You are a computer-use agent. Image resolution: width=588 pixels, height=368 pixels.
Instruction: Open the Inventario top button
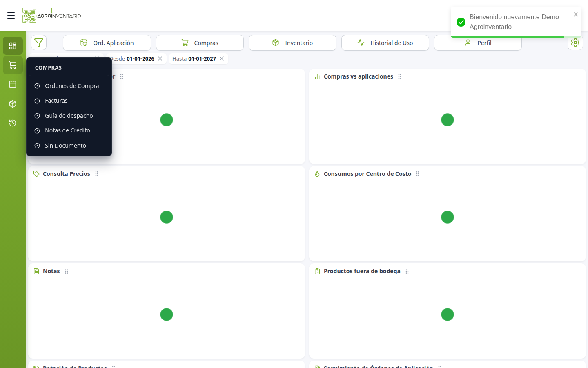[292, 43]
